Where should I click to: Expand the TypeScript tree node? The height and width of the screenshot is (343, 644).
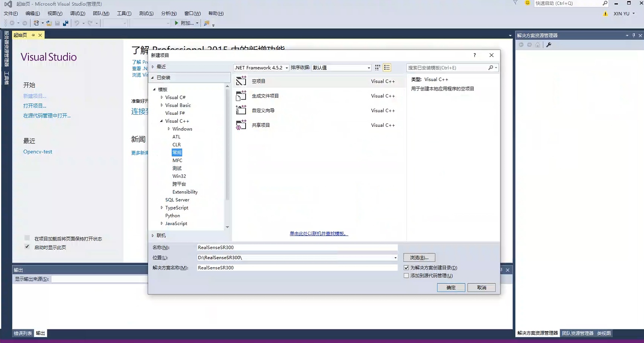[162, 208]
